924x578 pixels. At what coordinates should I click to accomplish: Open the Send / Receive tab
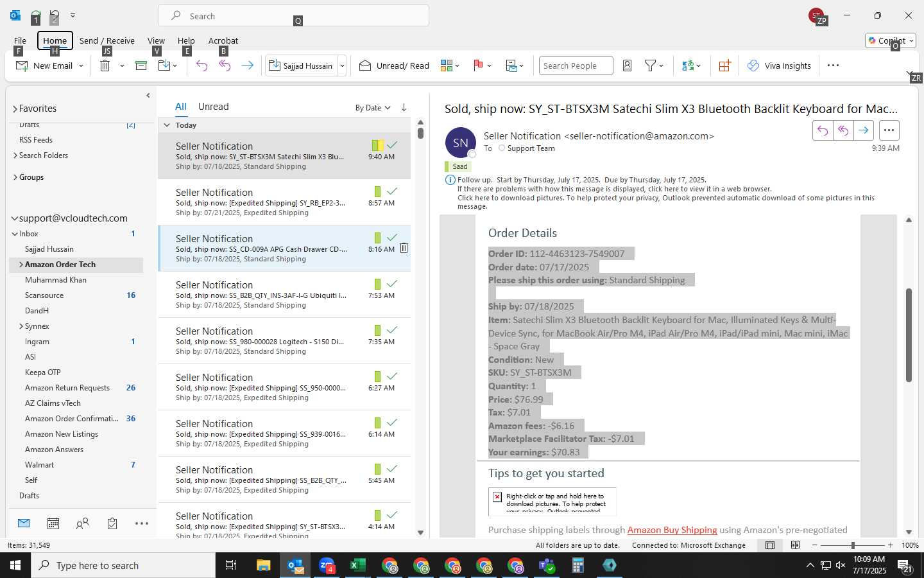[x=107, y=40]
